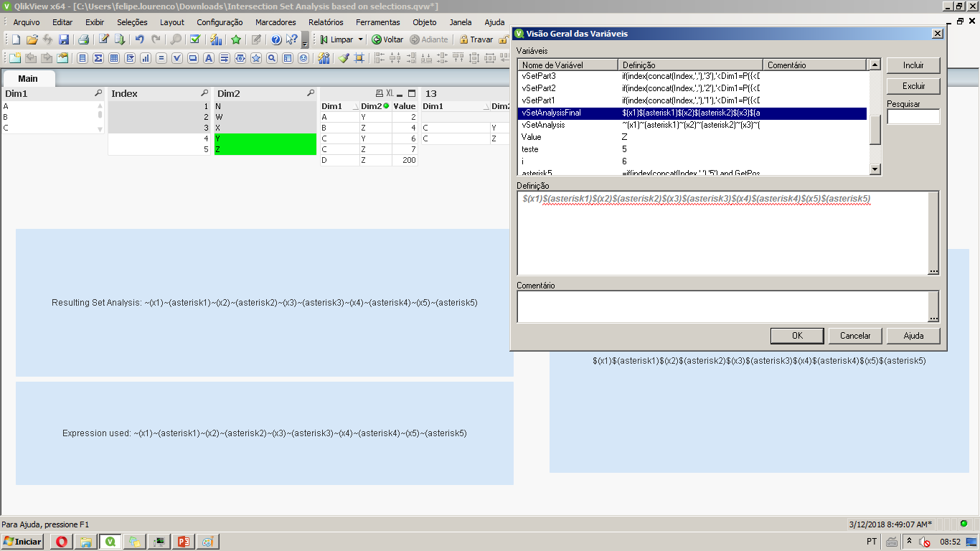The image size is (980, 551).
Task: Open Opera browser from the taskbar
Action: click(x=62, y=542)
